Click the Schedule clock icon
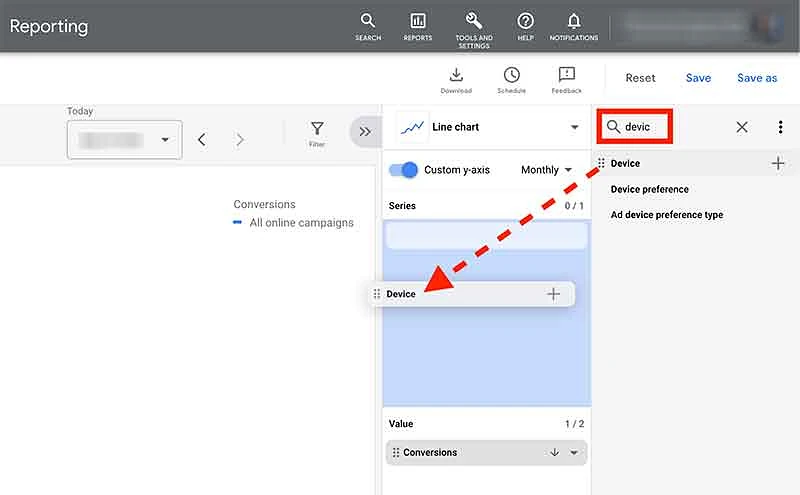 click(x=511, y=80)
